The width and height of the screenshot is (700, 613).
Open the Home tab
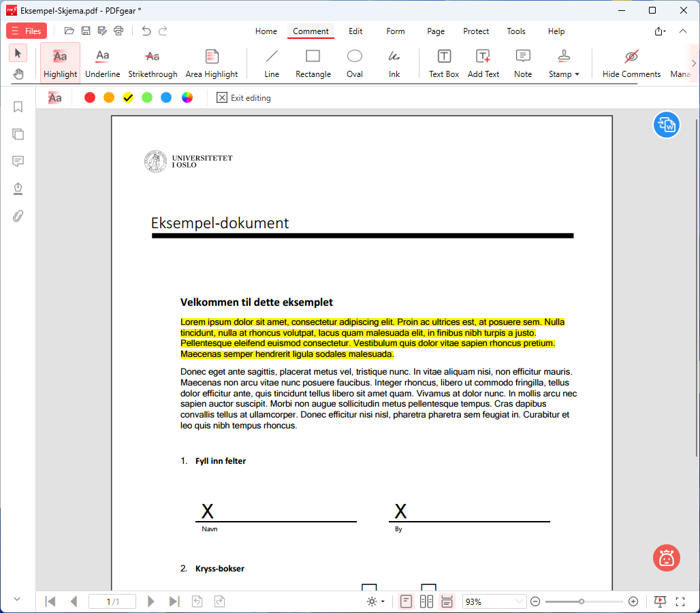[266, 31]
